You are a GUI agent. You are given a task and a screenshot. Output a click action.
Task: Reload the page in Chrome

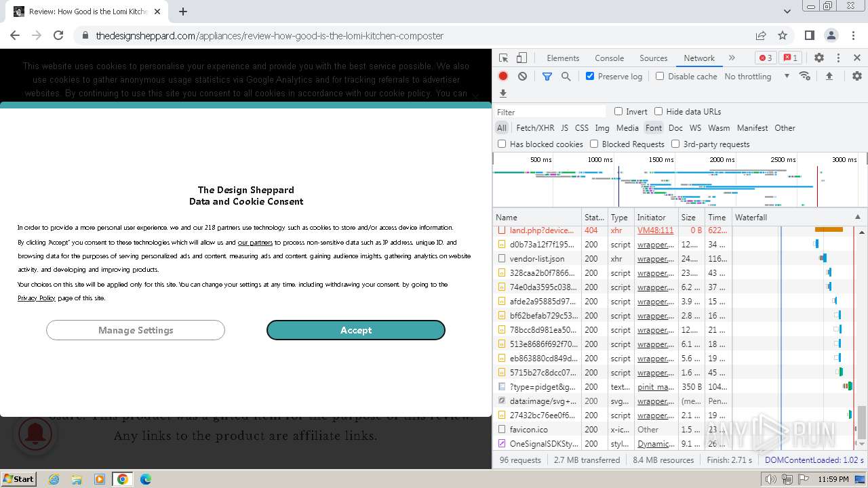[58, 35]
